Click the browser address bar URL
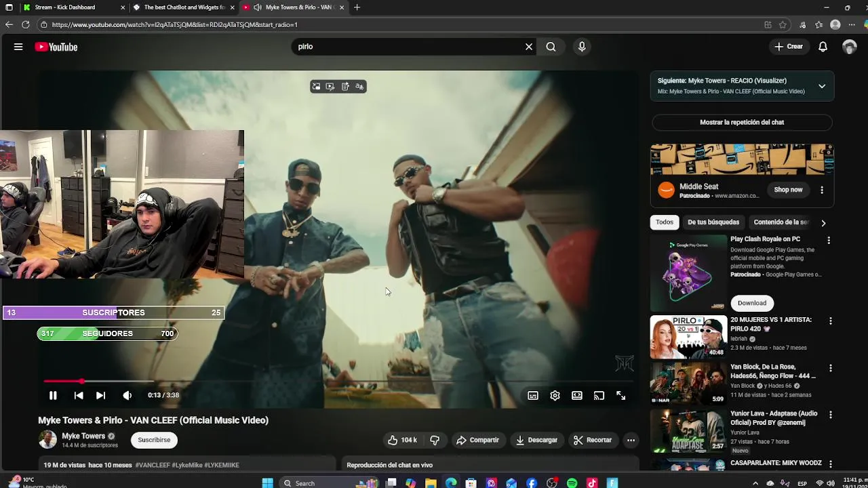868x488 pixels. pyautogui.click(x=174, y=24)
